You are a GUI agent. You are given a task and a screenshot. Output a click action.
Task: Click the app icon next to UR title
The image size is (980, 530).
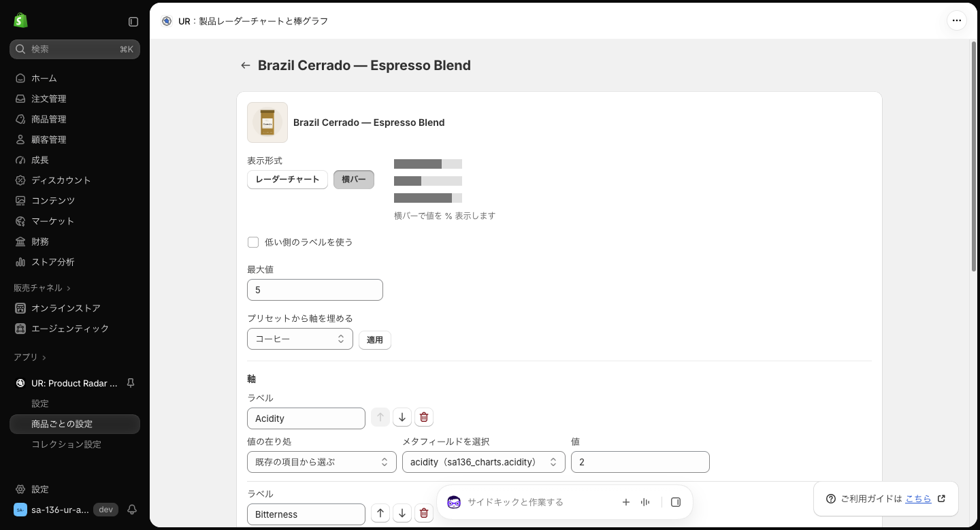[167, 21]
